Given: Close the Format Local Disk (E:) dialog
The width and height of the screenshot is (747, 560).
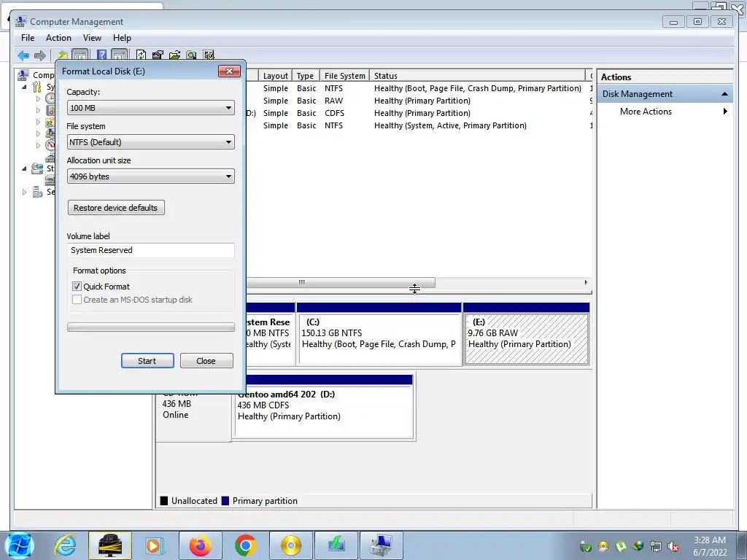Looking at the screenshot, I should (x=229, y=71).
